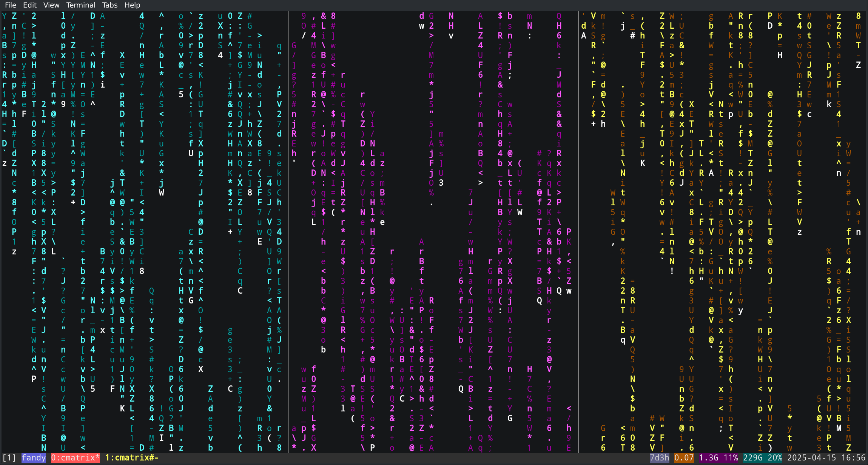
Task: Open the File menu
Action: pyautogui.click(x=11, y=5)
